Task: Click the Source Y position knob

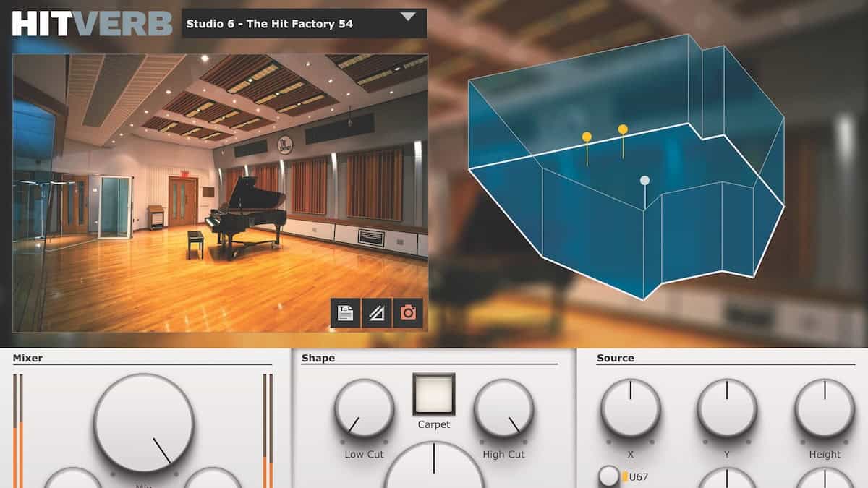Action: (x=727, y=408)
